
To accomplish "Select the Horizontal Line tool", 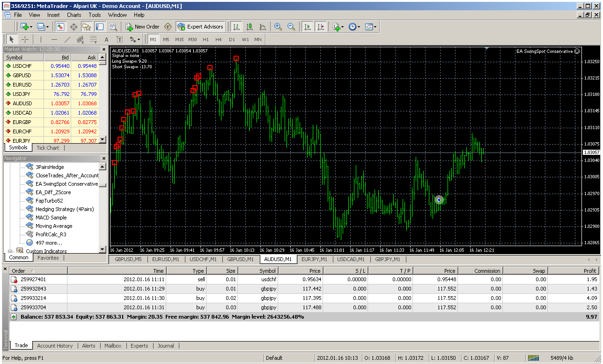I will [x=54, y=39].
